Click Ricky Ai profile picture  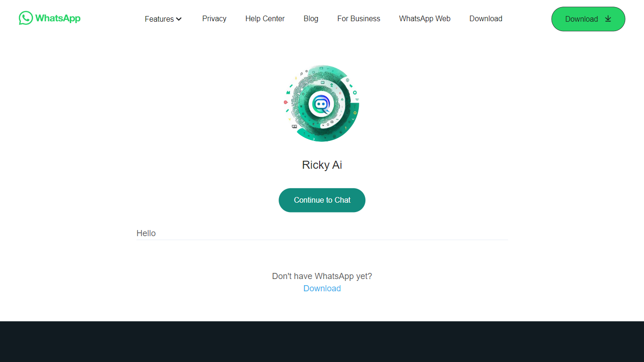(x=322, y=103)
